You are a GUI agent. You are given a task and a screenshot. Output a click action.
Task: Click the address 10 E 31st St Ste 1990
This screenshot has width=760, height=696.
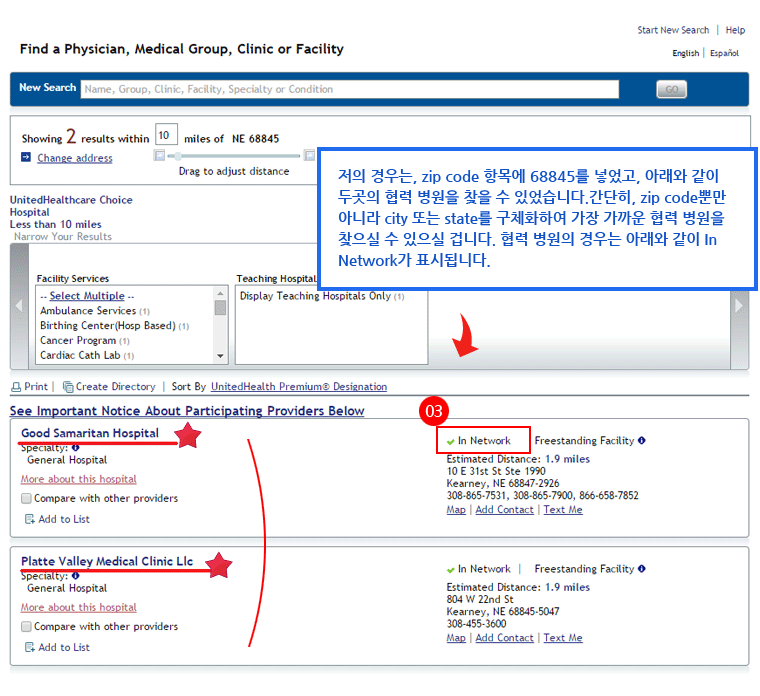coord(496,471)
